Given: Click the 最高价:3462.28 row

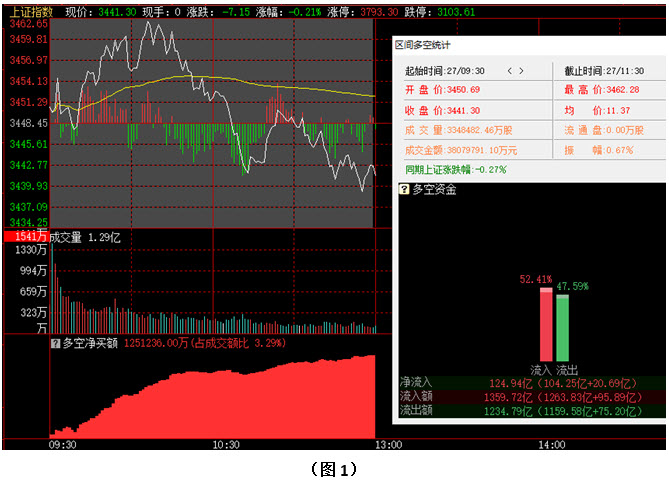Looking at the screenshot, I should click(x=602, y=90).
